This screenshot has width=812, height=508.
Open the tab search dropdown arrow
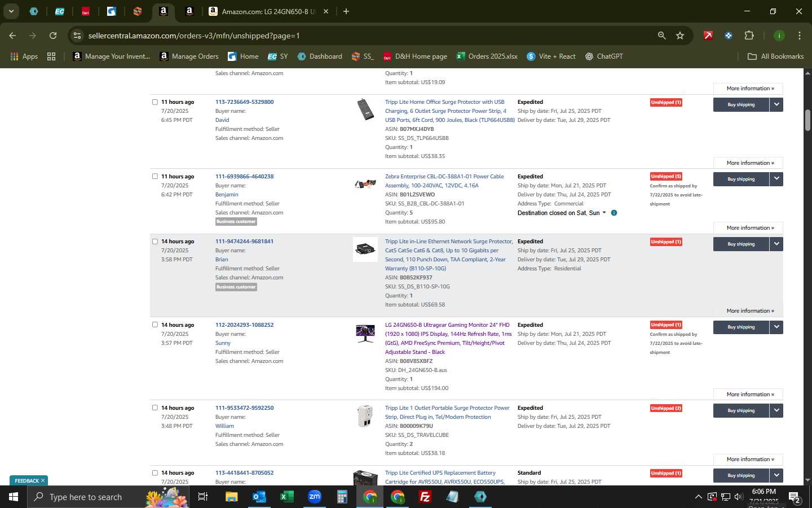tap(11, 11)
